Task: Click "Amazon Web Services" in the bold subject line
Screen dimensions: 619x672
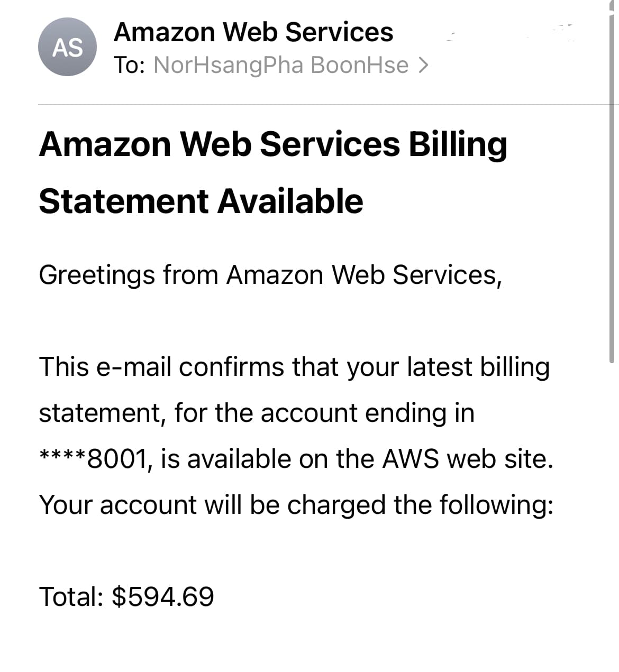Action: pos(220,144)
